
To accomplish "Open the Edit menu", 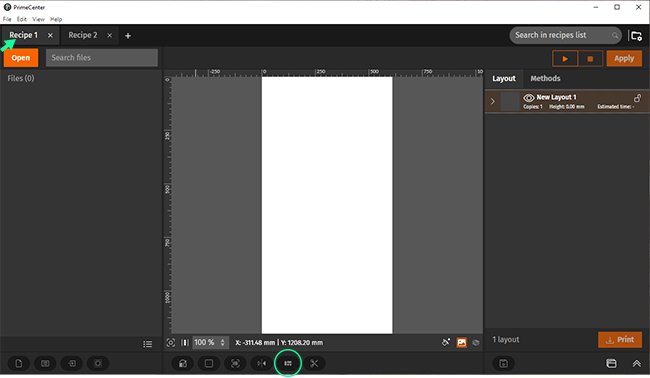I will pos(22,19).
